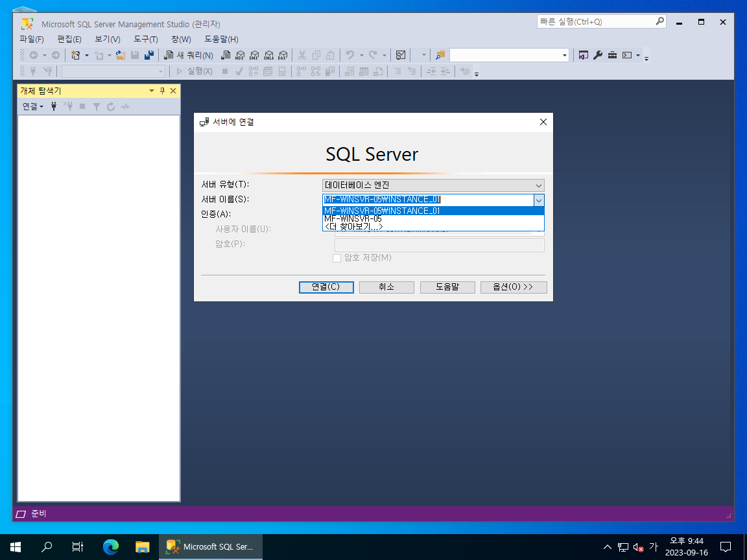Image resolution: width=747 pixels, height=560 pixels.
Task: Click Connect Object Explorer plug icon
Action: pos(54,107)
